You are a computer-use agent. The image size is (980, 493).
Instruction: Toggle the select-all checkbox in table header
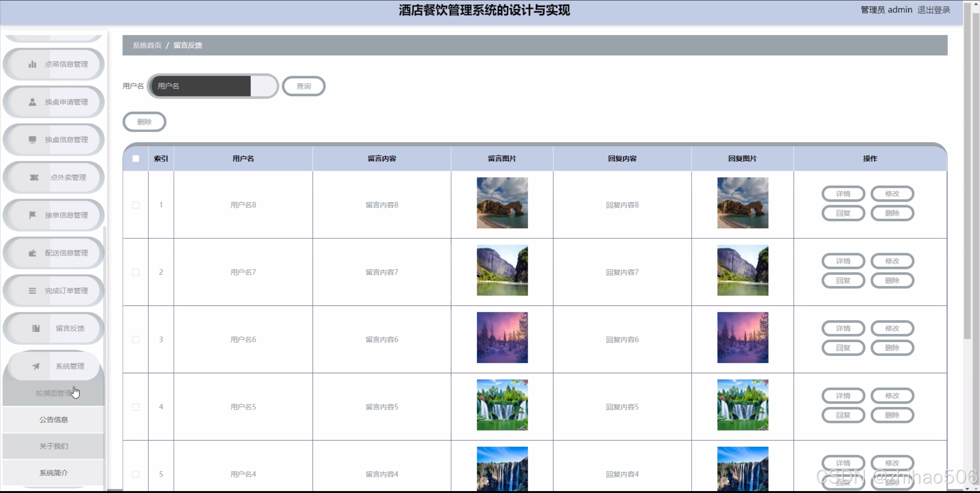coord(136,158)
